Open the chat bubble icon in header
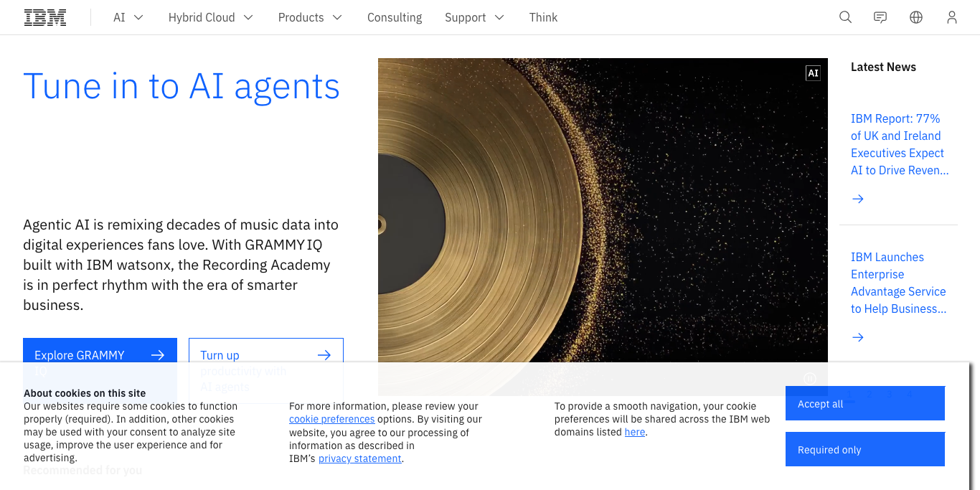 coord(880,17)
